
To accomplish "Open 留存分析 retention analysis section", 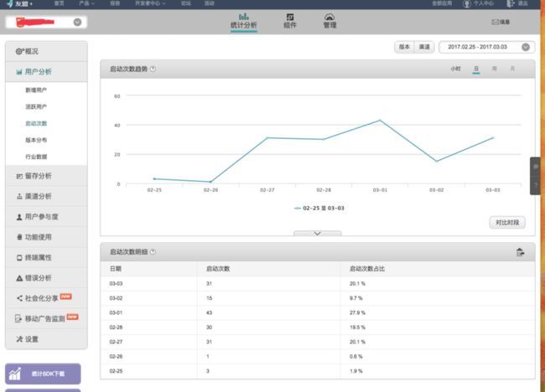I will click(x=46, y=176).
